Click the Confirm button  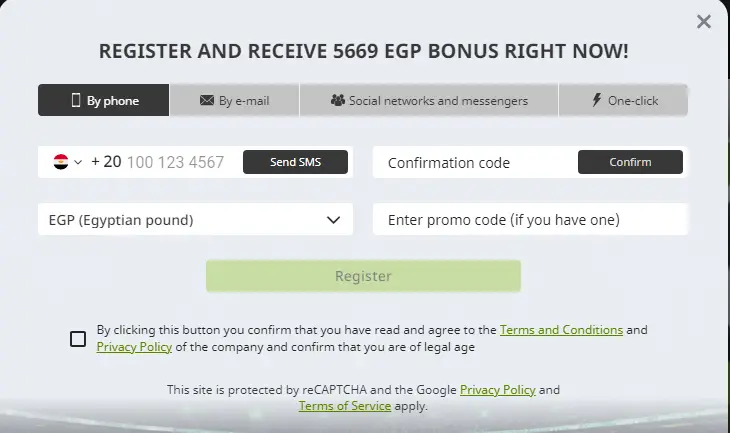pos(630,162)
